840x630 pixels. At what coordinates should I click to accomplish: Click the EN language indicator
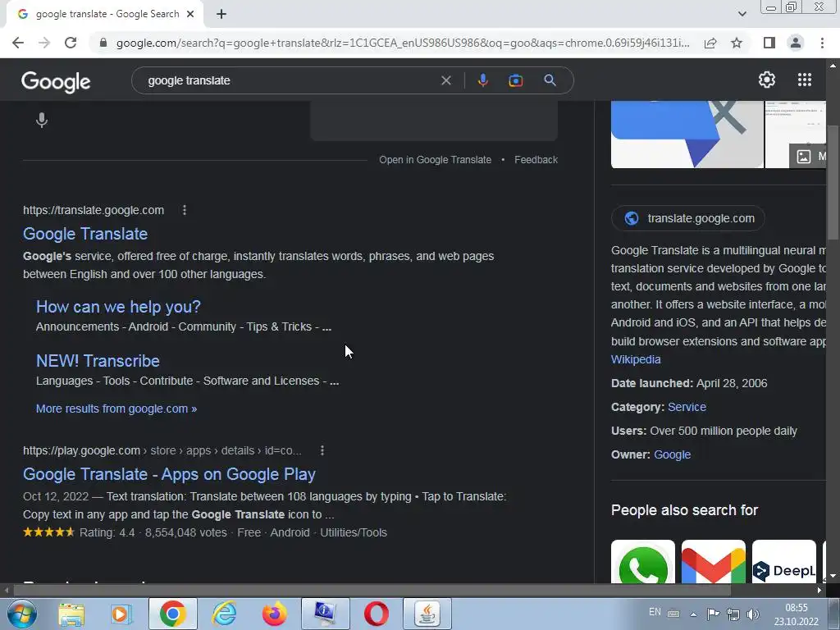(655, 612)
